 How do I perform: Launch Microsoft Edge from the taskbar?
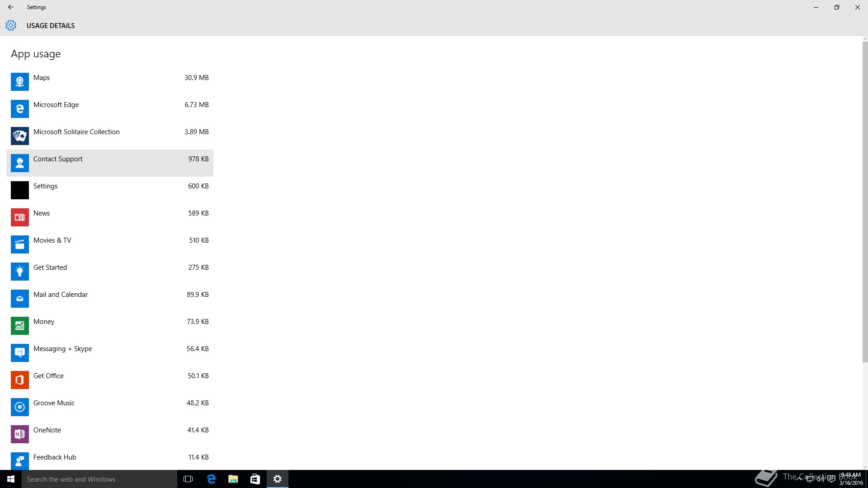coord(211,479)
